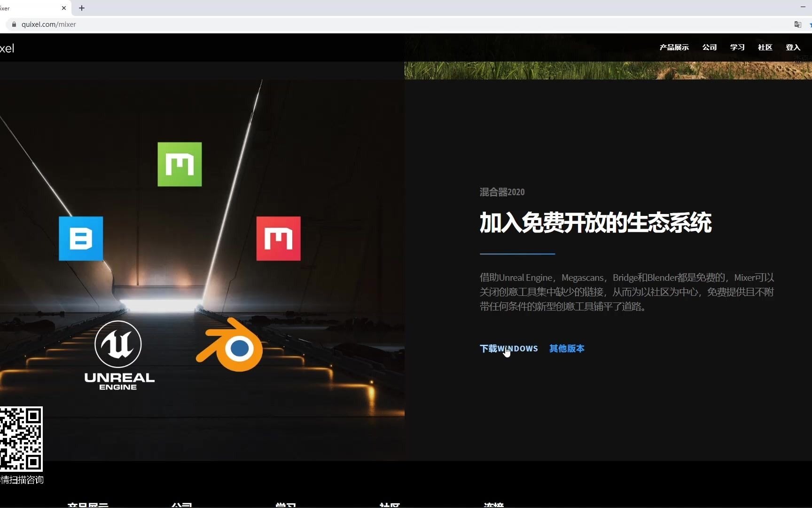This screenshot has height=508, width=812.
Task: Click the 情扫描咨询 caption under QR code
Action: pyautogui.click(x=22, y=480)
